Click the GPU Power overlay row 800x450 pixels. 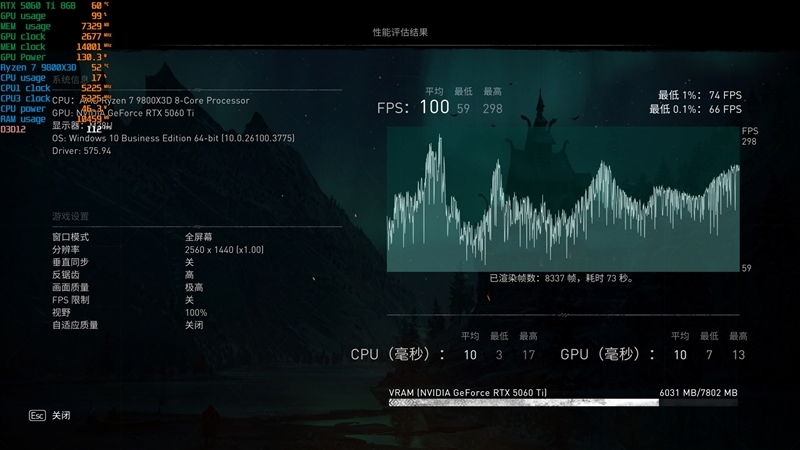54,57
